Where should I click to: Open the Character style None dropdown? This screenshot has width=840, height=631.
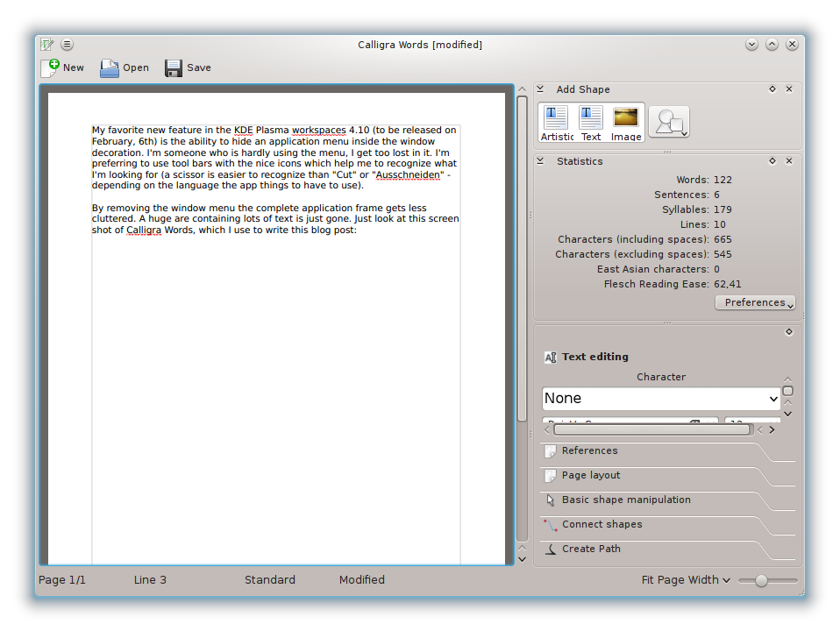pos(661,398)
